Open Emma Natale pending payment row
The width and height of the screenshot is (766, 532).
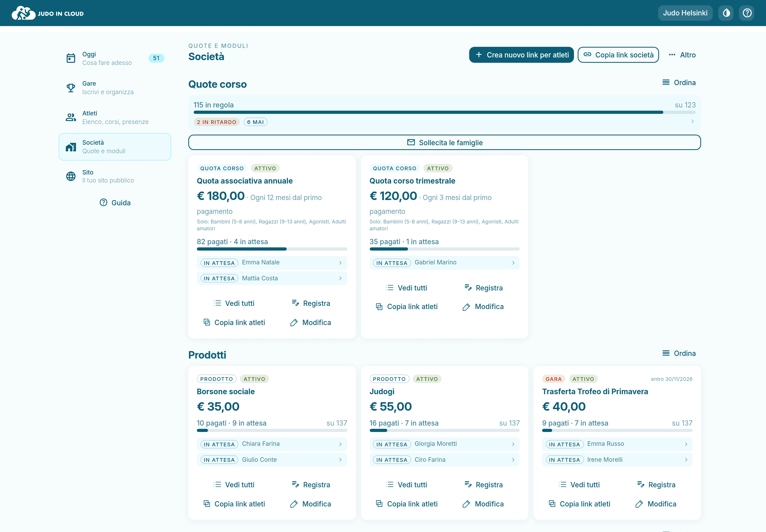(272, 263)
